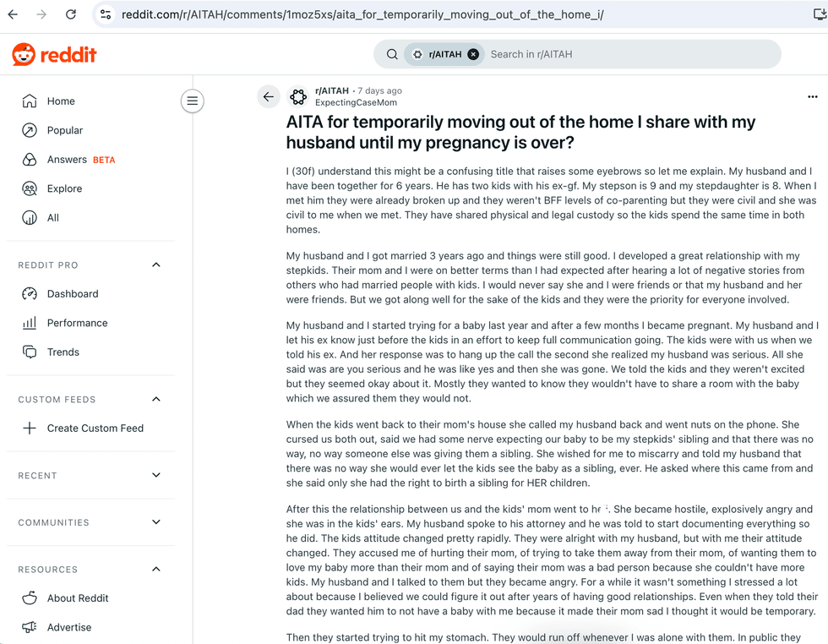Toggle the sidebar collapse hamburger button
828x644 pixels.
tap(193, 101)
